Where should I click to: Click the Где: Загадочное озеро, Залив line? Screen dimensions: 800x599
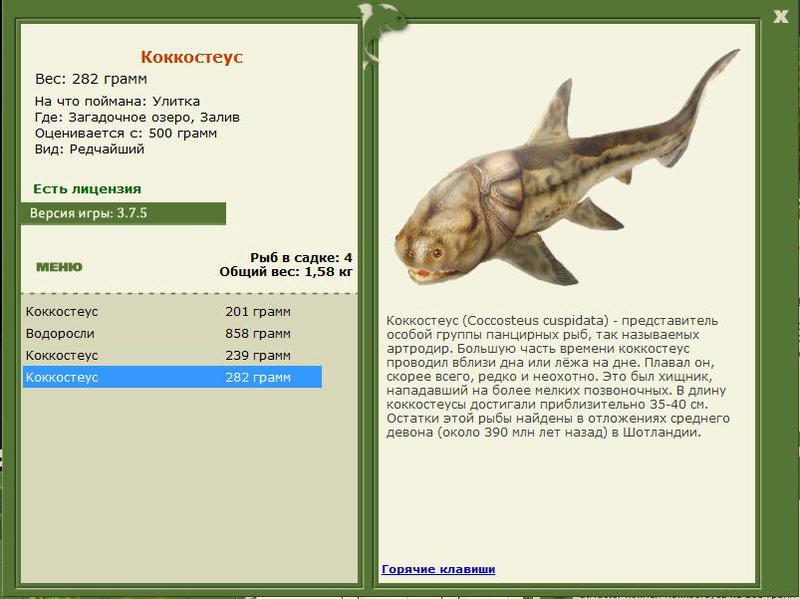point(137,117)
